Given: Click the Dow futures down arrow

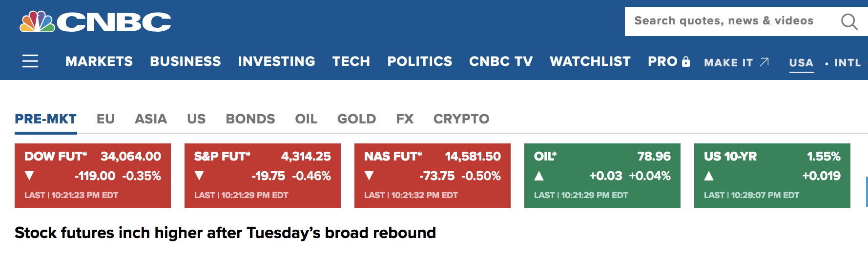Looking at the screenshot, I should click(x=29, y=176).
